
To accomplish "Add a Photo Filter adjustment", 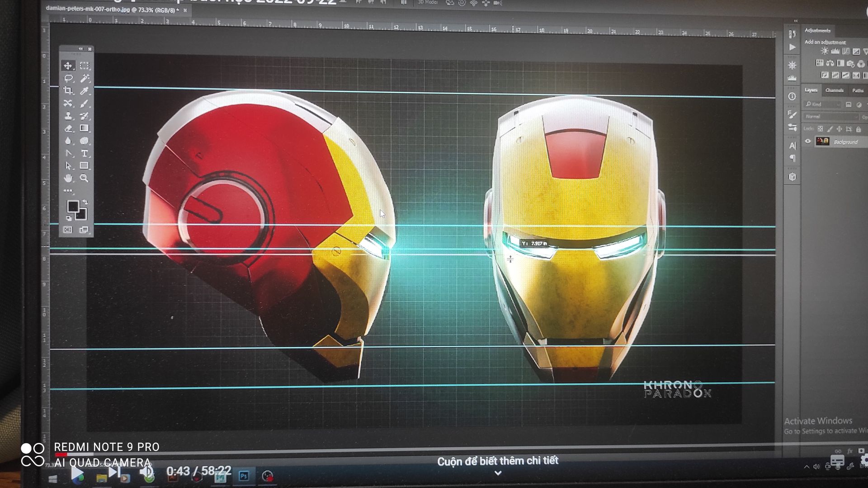I will tap(851, 63).
